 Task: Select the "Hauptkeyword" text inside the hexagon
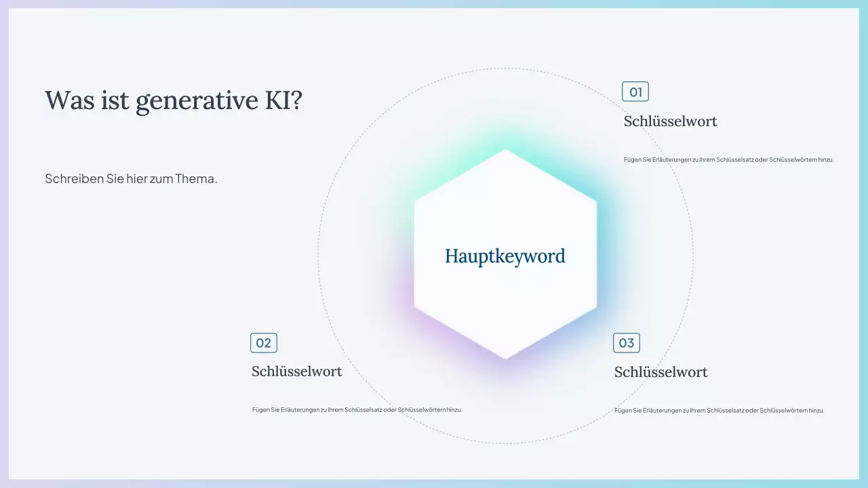click(x=505, y=256)
